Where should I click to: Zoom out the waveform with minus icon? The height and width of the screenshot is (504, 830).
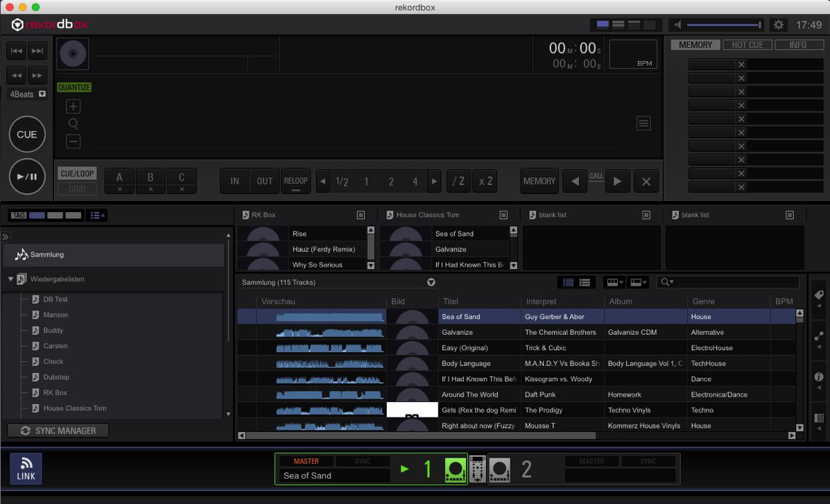pos(73,141)
